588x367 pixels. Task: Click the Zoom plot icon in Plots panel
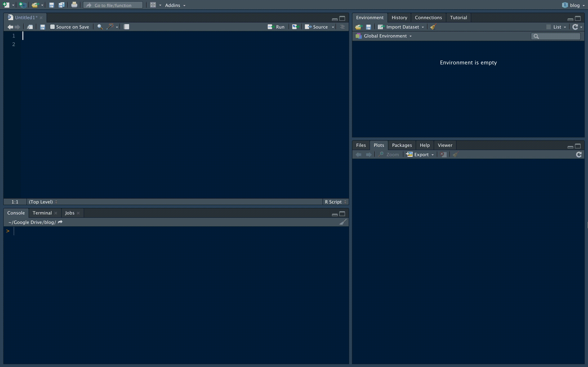point(389,154)
